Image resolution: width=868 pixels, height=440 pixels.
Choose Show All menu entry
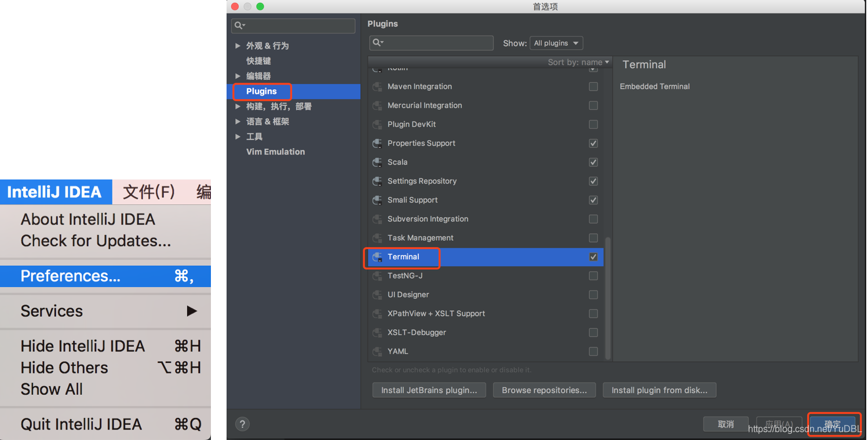tap(52, 390)
